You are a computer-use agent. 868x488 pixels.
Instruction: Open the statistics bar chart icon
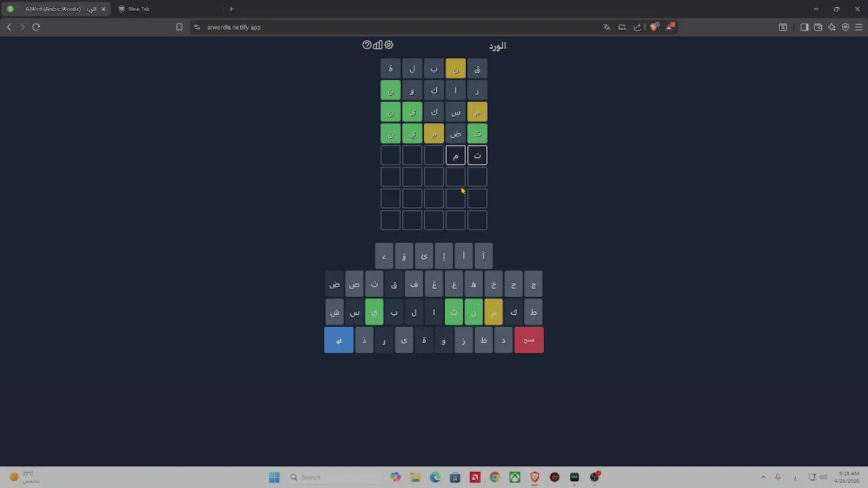pyautogui.click(x=378, y=45)
